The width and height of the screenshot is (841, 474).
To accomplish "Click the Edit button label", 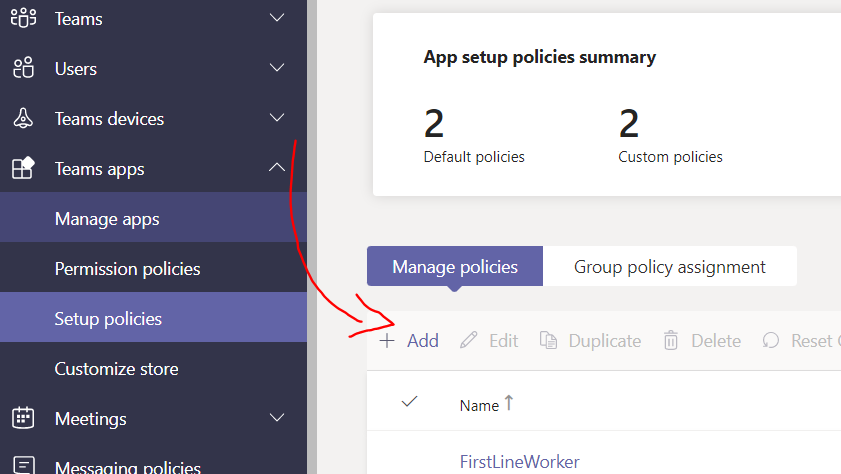I will click(x=504, y=340).
